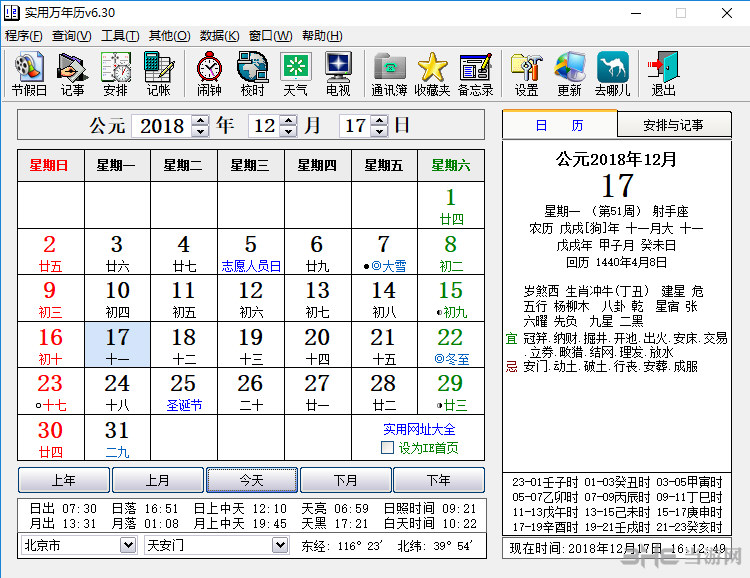Click the day field showing 17
This screenshot has width=750, height=578.
355,126
